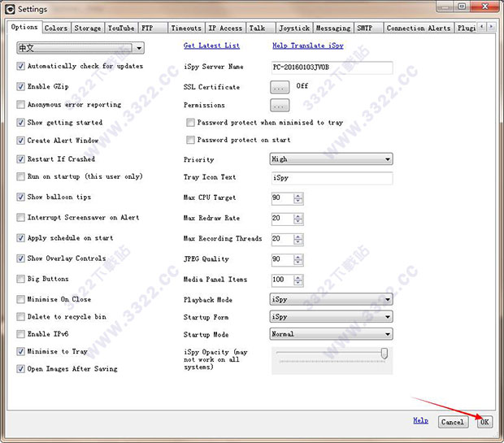Open the IP Access tab
Viewport: 504px width, 443px height.
coord(225,28)
